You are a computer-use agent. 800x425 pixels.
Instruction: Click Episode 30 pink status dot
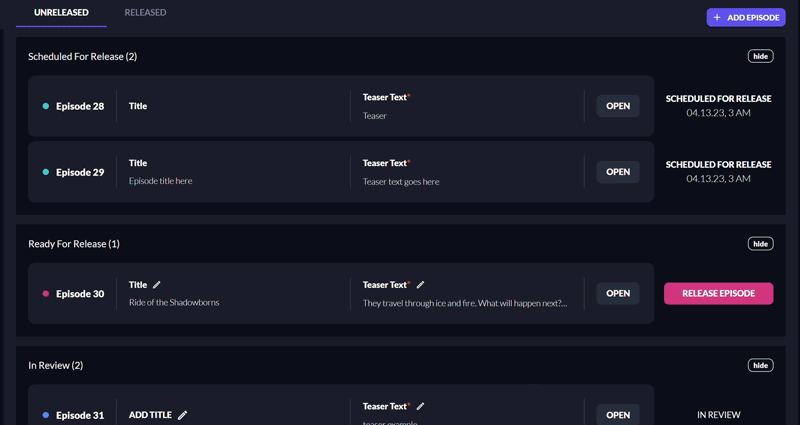[x=45, y=293]
